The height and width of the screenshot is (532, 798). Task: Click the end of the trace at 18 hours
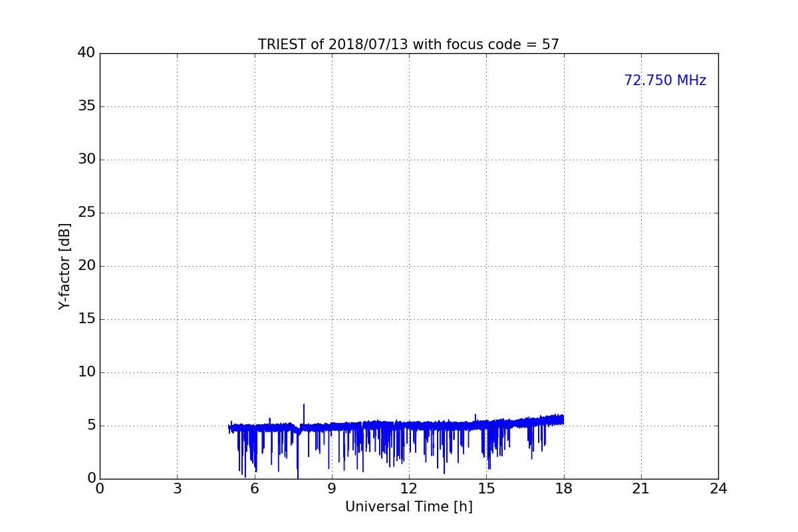[563, 419]
